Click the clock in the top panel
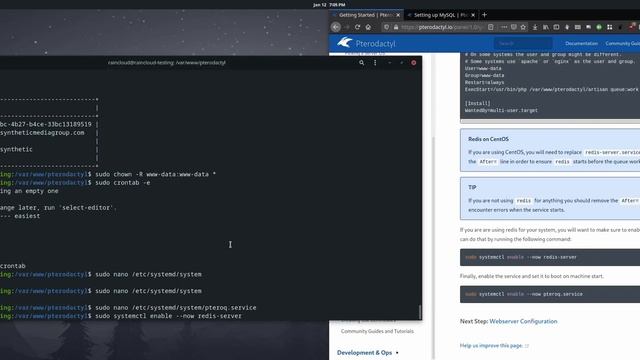The height and width of the screenshot is (360, 640). (x=329, y=4)
